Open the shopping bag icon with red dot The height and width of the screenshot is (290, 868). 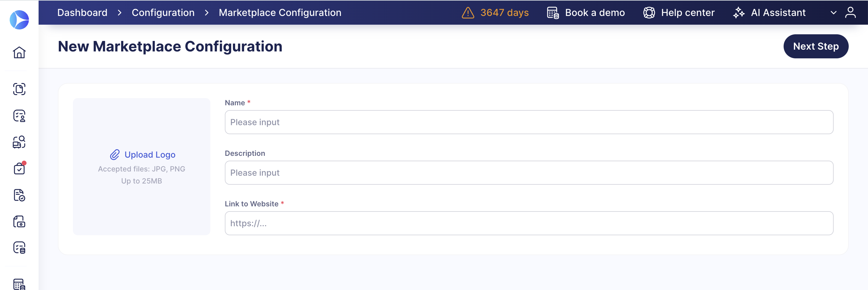point(19,168)
